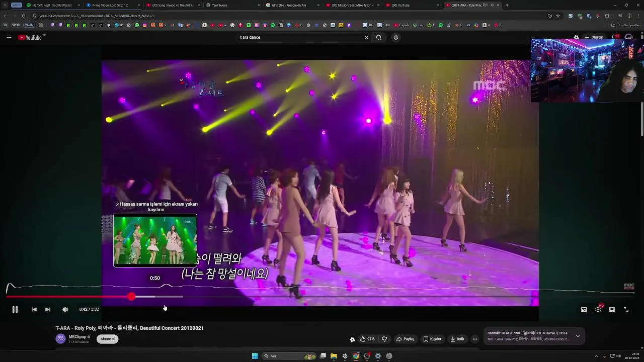The image size is (644, 362).
Task: Go to the previous video
Action: [x=34, y=310]
